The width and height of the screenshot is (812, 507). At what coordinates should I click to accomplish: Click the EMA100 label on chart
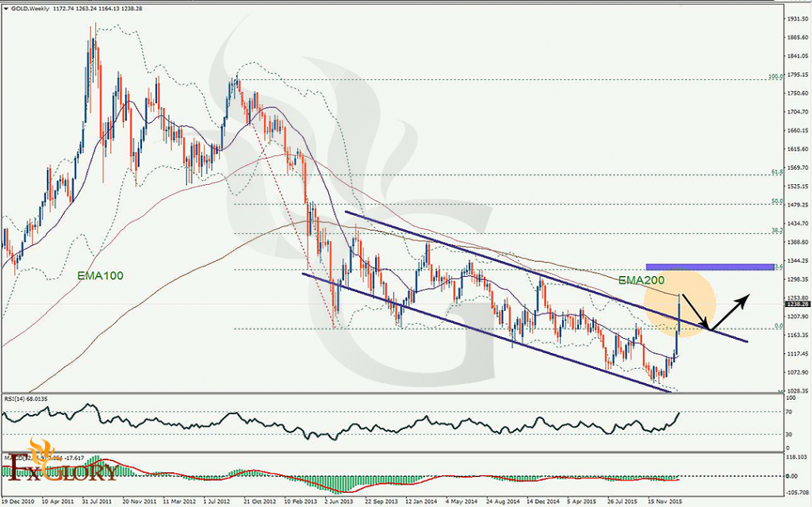click(x=101, y=276)
